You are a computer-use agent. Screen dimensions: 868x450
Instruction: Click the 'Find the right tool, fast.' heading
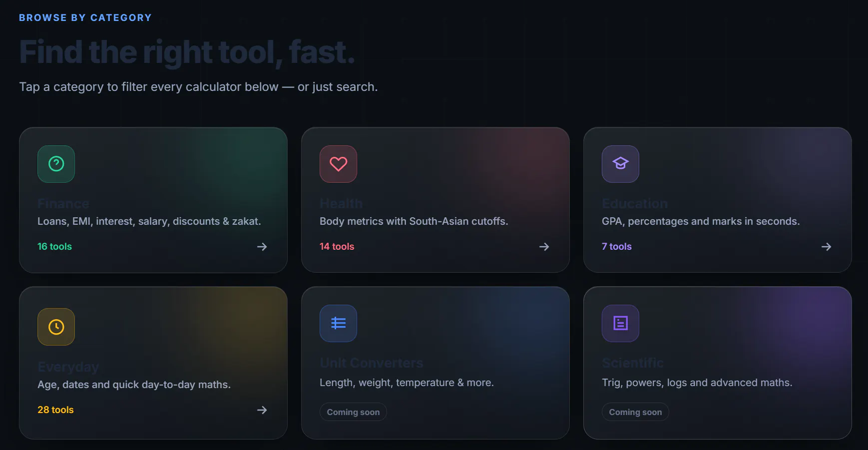tap(187, 52)
